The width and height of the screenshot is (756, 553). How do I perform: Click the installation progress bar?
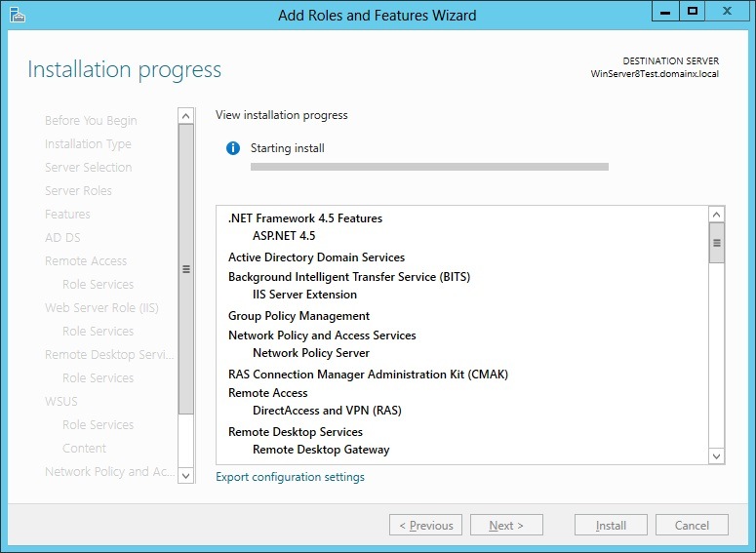click(429, 167)
